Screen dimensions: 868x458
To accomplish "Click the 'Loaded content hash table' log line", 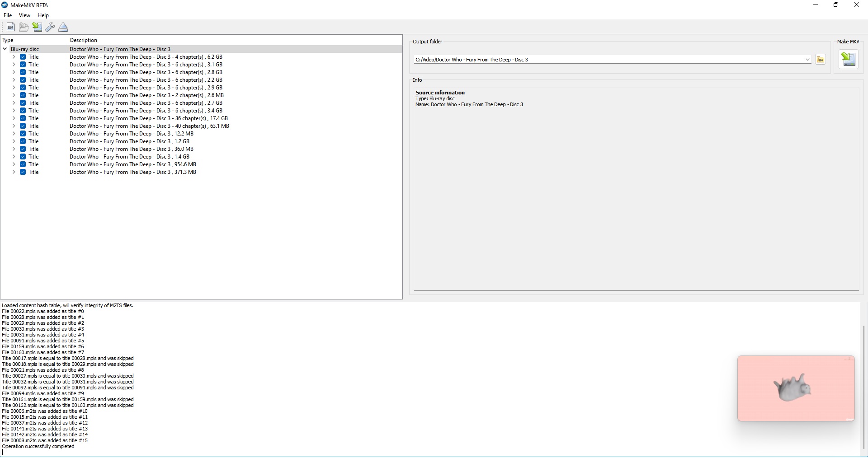I will (x=68, y=305).
